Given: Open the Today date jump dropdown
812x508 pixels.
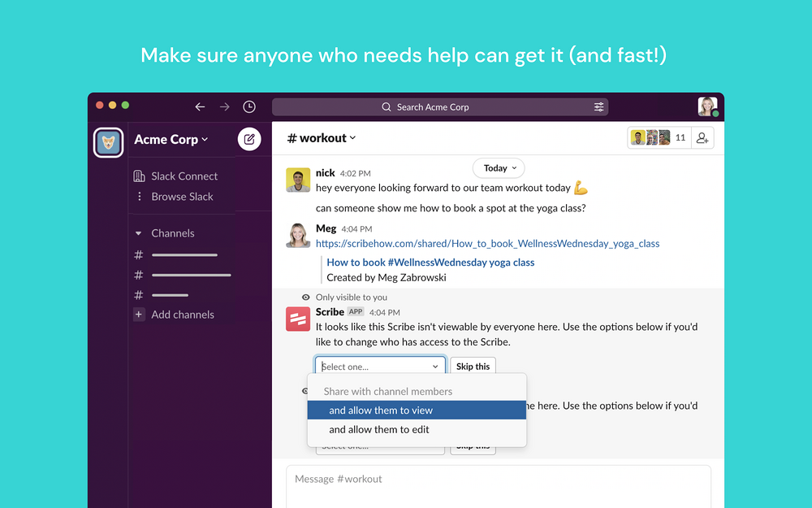Looking at the screenshot, I should pyautogui.click(x=499, y=168).
